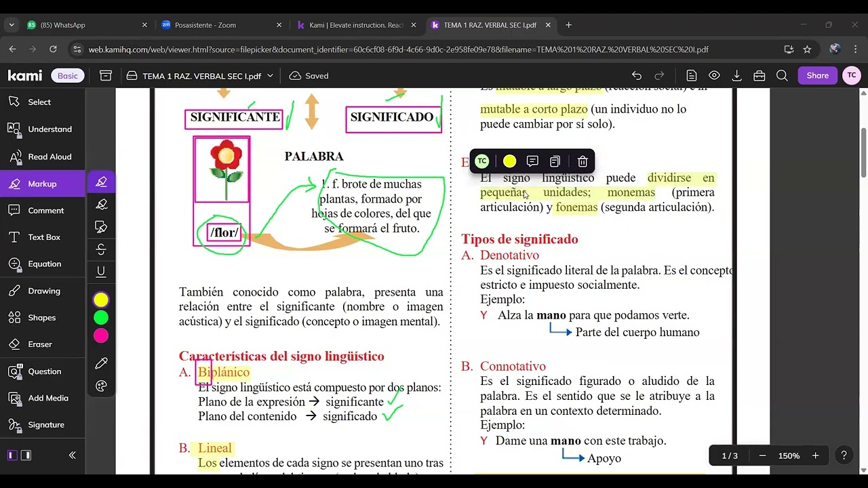The width and height of the screenshot is (868, 488).
Task: Add a comment to the selected highlight
Action: point(532,161)
